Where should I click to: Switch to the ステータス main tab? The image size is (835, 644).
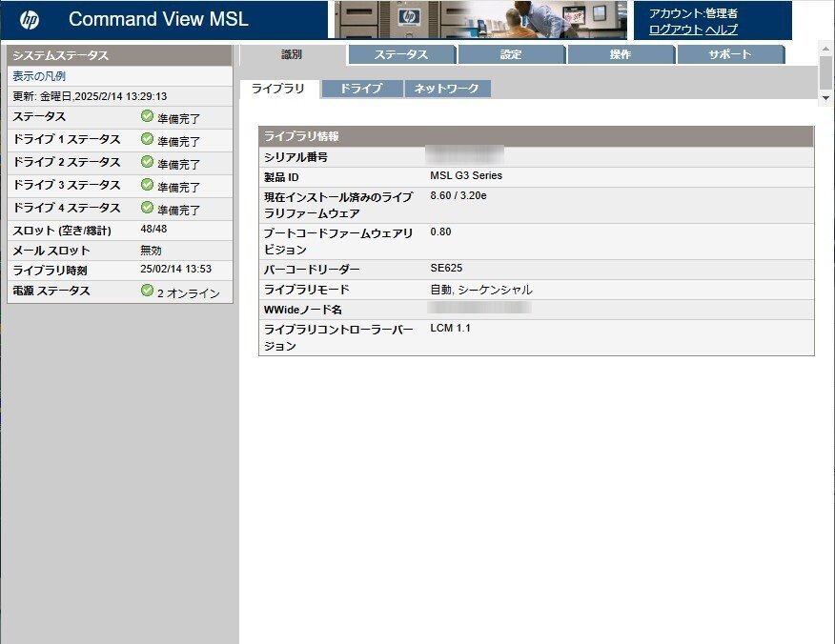coord(401,54)
